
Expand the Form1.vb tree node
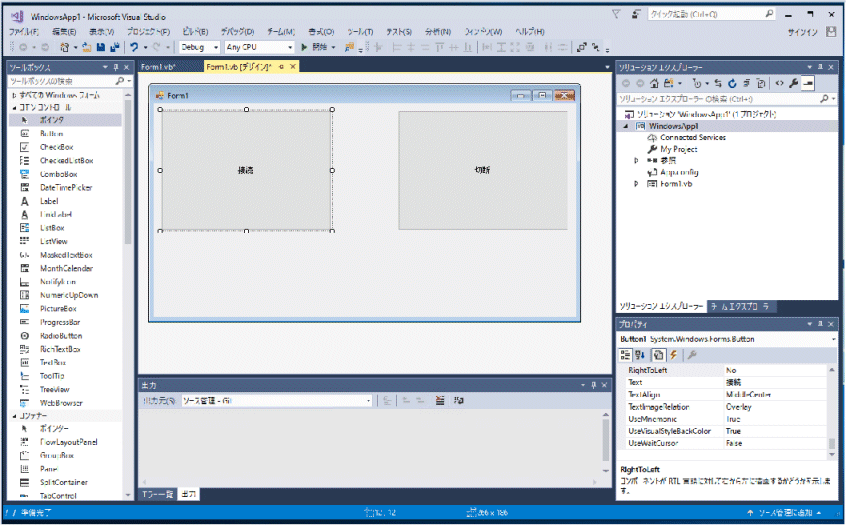click(636, 184)
